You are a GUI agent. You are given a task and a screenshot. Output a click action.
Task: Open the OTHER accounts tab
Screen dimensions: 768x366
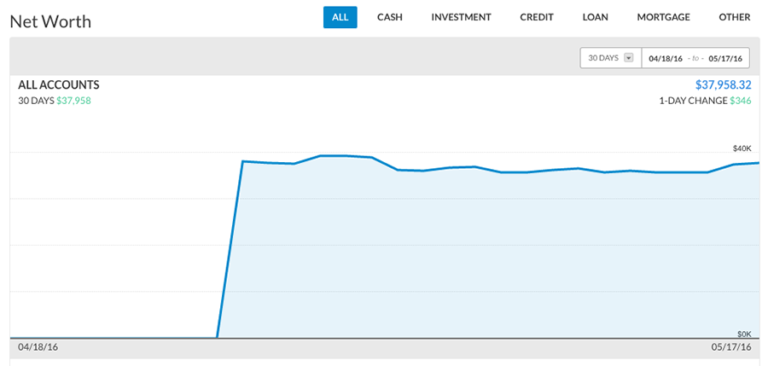(734, 17)
